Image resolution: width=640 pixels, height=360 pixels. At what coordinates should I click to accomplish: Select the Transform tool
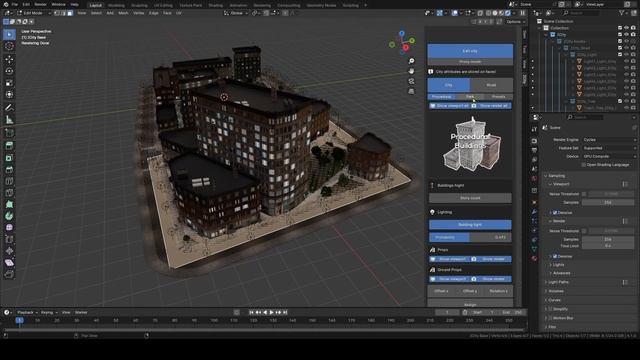point(9,94)
